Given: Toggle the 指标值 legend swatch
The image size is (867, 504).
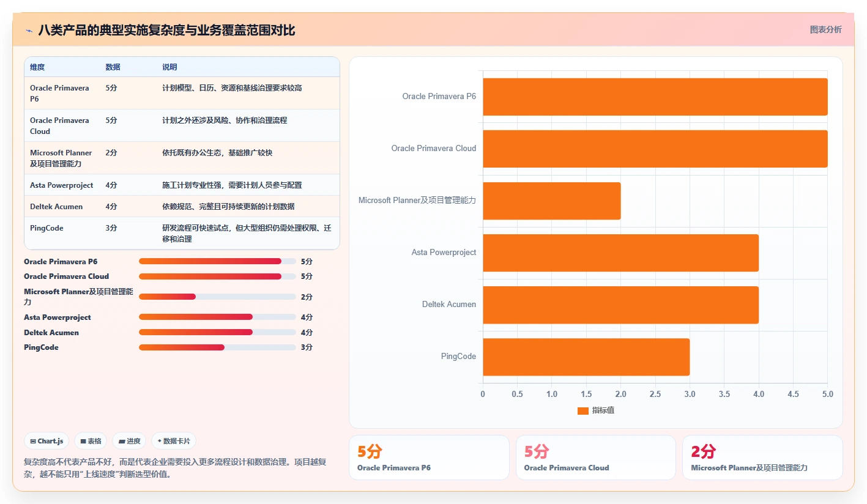Looking at the screenshot, I should pyautogui.click(x=583, y=410).
